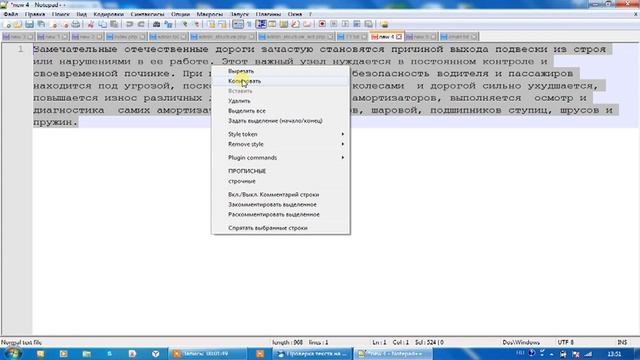Start macro recording with red record icon
The image size is (640, 360).
pos(322,24)
